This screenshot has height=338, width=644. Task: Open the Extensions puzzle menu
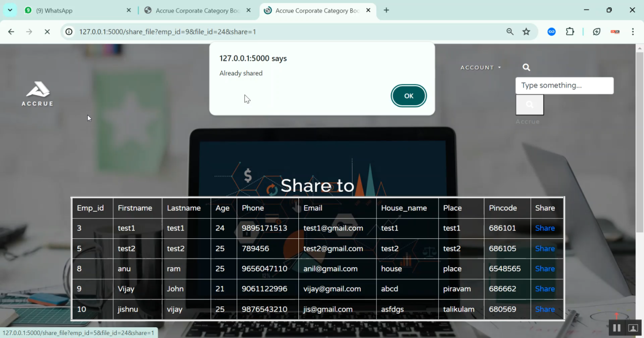(570, 32)
